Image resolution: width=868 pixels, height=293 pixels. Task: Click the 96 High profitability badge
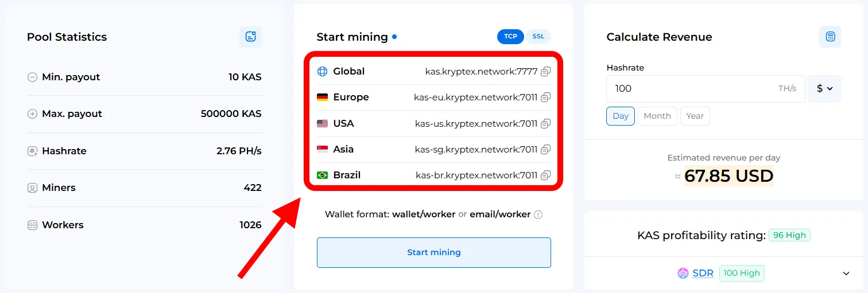tap(789, 235)
